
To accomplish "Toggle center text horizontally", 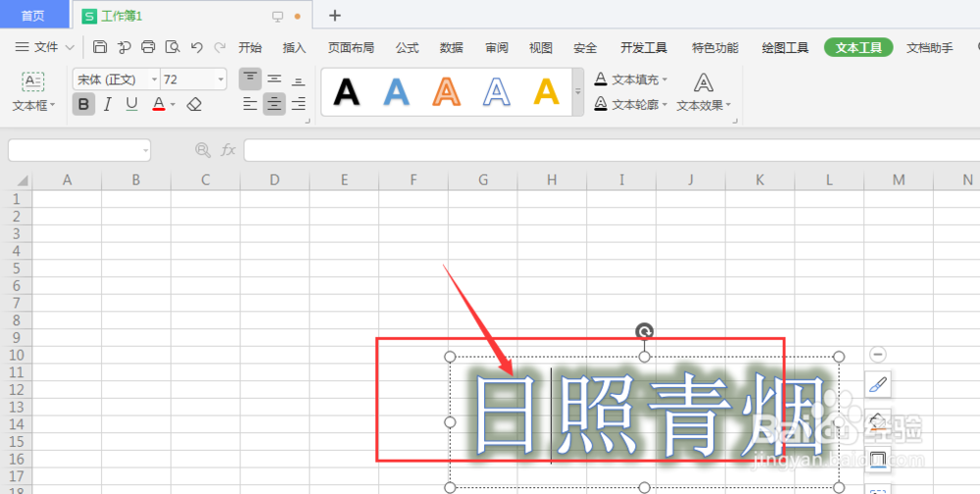I will 274,104.
